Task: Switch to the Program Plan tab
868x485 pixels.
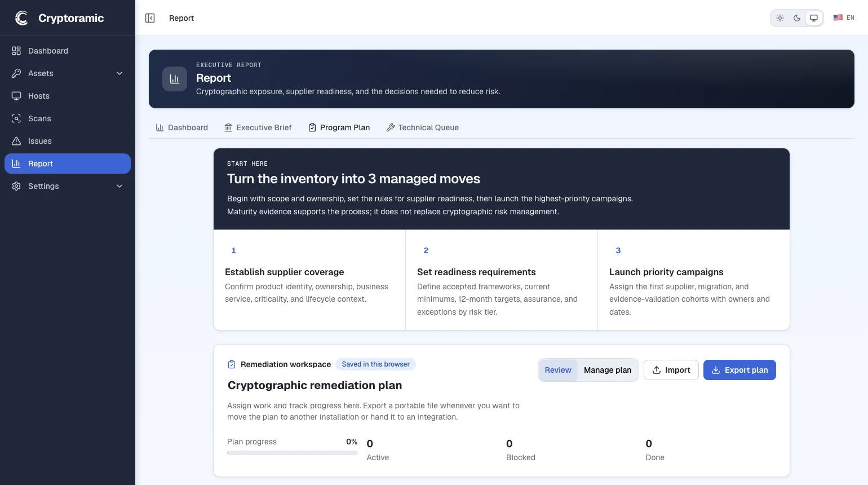Action: click(339, 127)
